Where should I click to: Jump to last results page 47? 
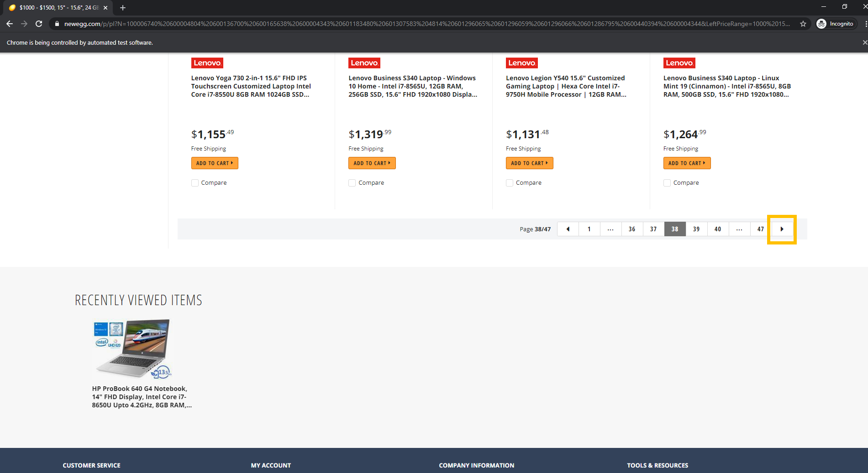tap(761, 229)
